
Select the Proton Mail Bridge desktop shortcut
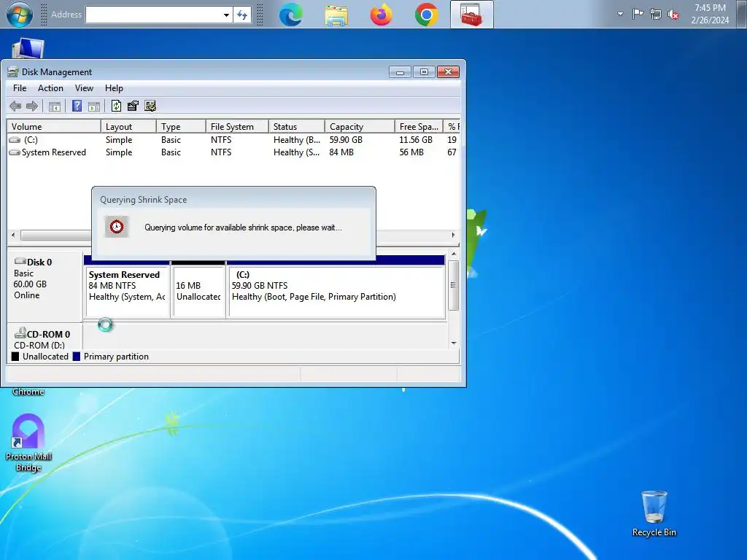point(28,443)
